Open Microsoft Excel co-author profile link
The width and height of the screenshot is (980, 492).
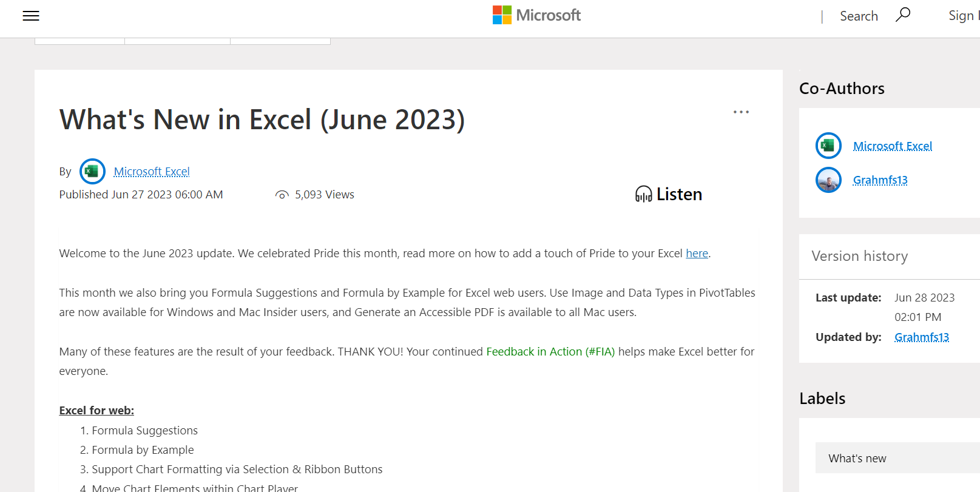click(x=892, y=146)
